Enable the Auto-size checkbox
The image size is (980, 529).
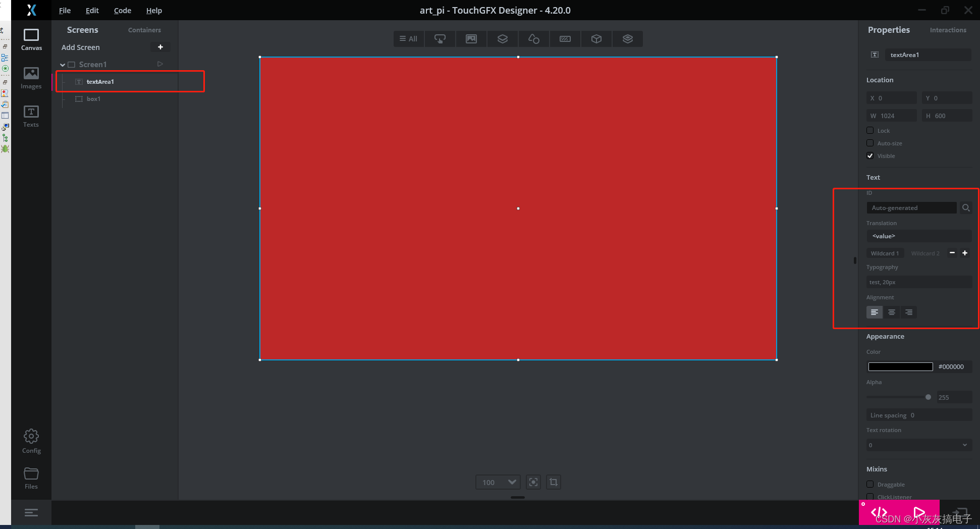pos(870,143)
